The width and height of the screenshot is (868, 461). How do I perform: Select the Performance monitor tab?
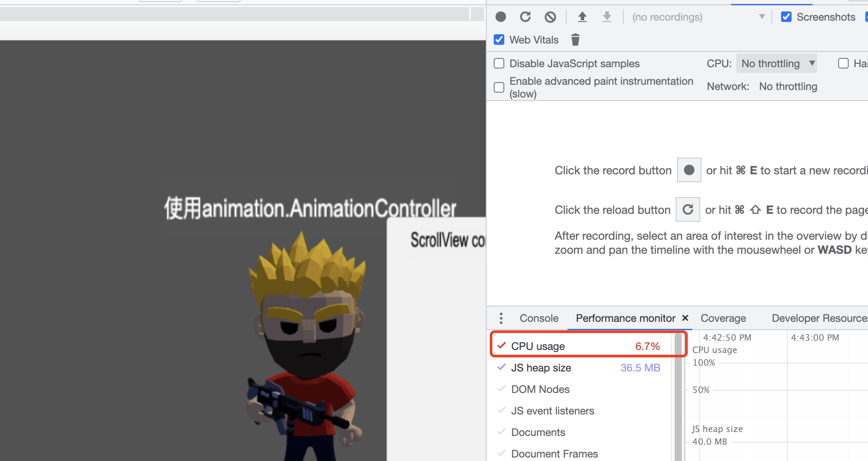pos(626,318)
